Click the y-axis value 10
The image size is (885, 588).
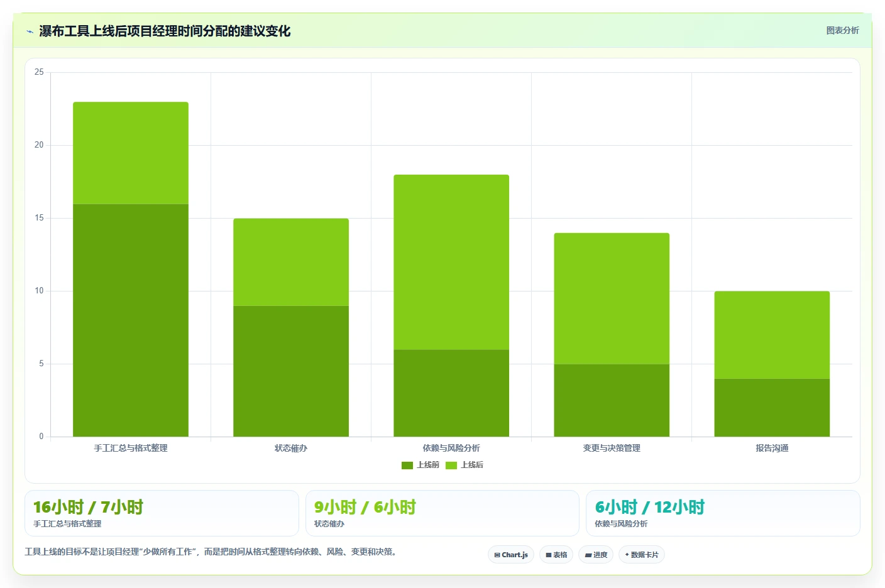(39, 291)
